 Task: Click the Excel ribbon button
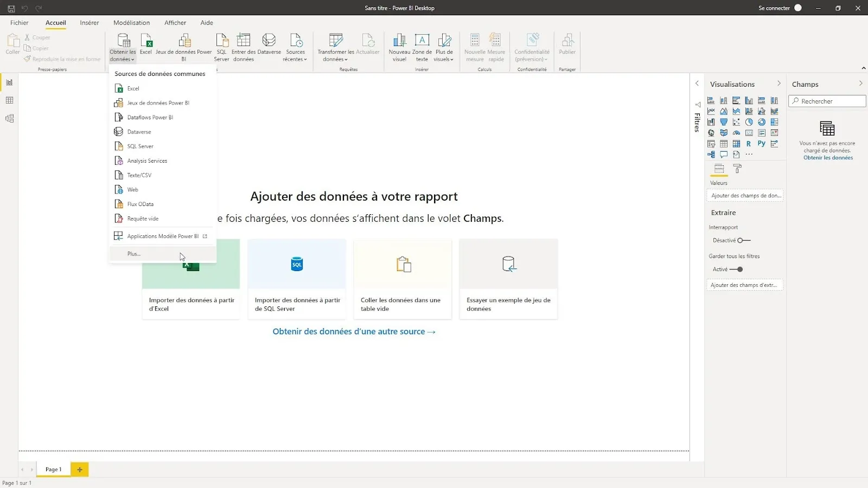[x=146, y=44]
